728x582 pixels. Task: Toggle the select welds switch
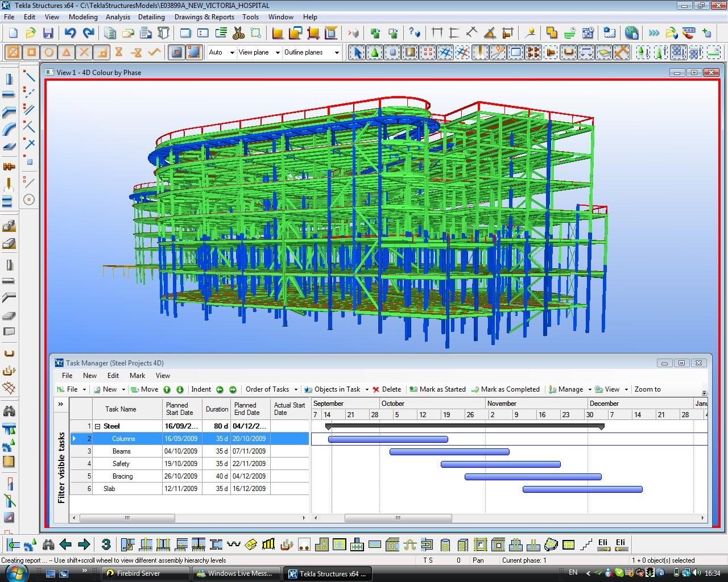point(481,52)
